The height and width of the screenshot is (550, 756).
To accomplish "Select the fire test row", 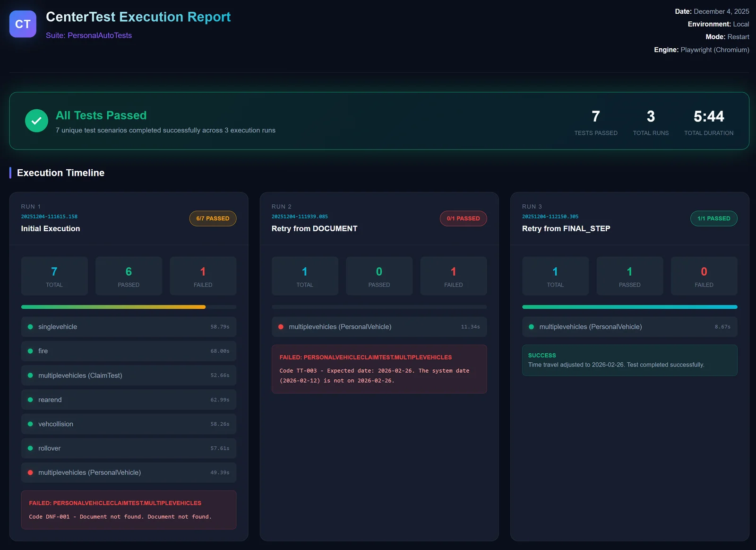I will (x=129, y=351).
